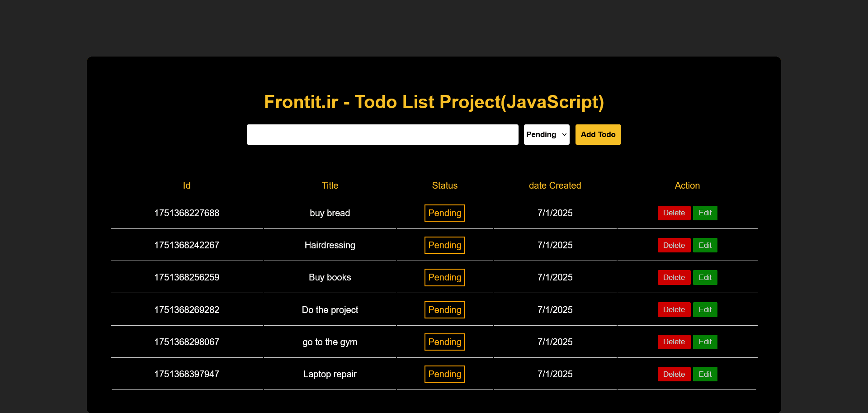The width and height of the screenshot is (868, 413).
Task: Delete the 'Do the project' todo
Action: click(x=674, y=310)
